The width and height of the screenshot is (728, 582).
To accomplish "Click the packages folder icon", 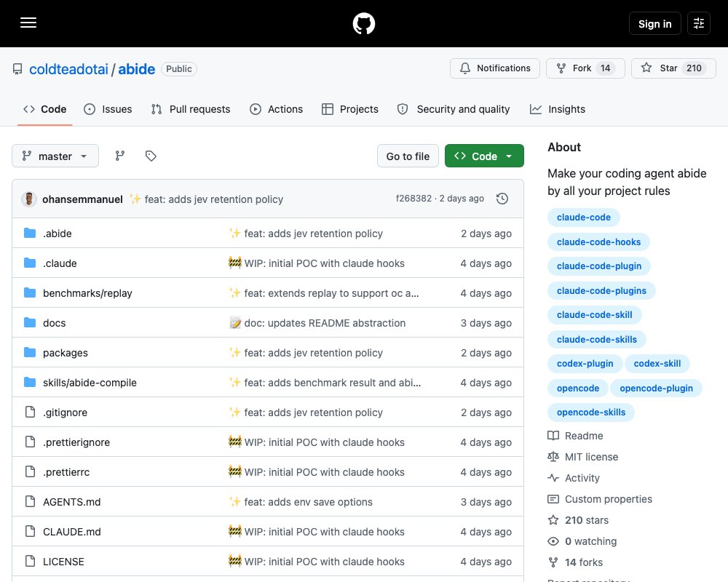I will pyautogui.click(x=30, y=353).
